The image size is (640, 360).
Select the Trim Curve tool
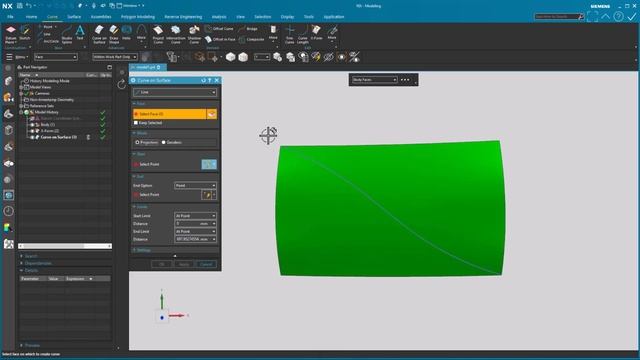pos(289,34)
